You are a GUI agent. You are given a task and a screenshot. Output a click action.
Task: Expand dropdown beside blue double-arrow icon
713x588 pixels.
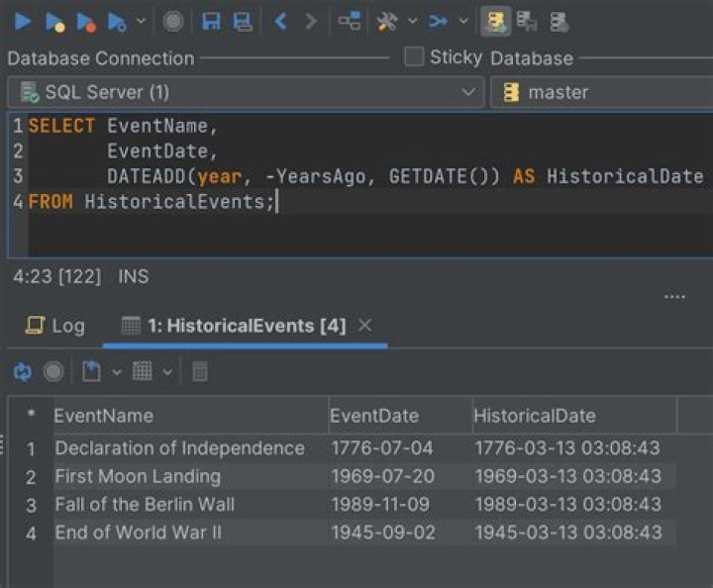(462, 21)
